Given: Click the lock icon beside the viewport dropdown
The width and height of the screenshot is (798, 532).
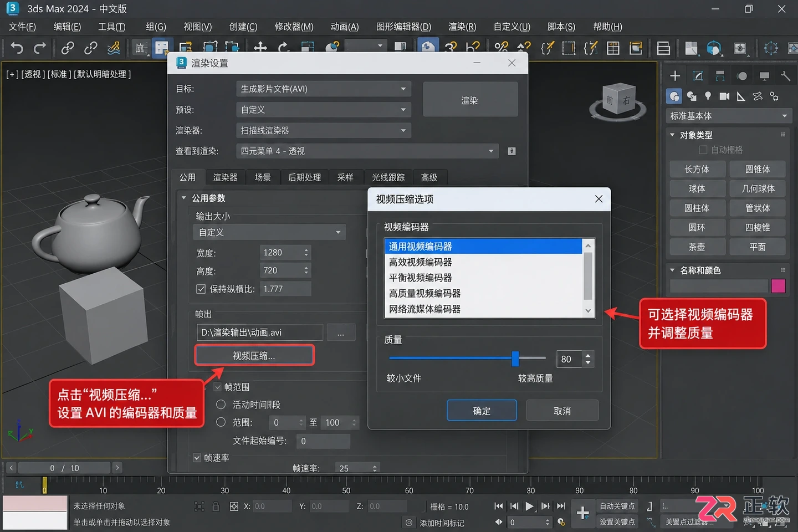Looking at the screenshot, I should pos(511,151).
